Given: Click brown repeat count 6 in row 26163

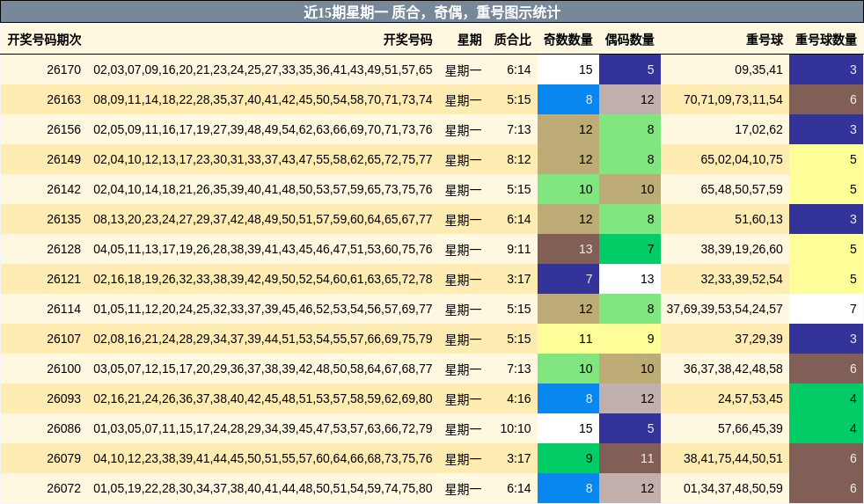Looking at the screenshot, I should click(x=826, y=99).
